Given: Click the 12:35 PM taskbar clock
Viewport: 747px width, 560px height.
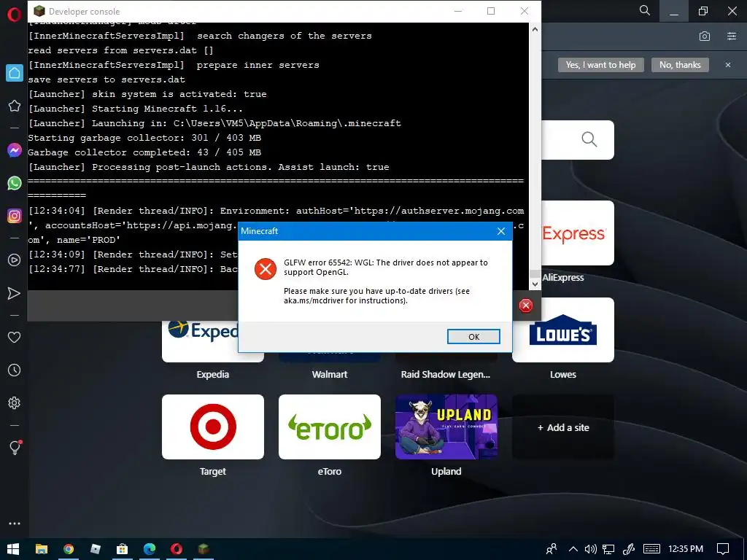Looking at the screenshot, I should 686,549.
